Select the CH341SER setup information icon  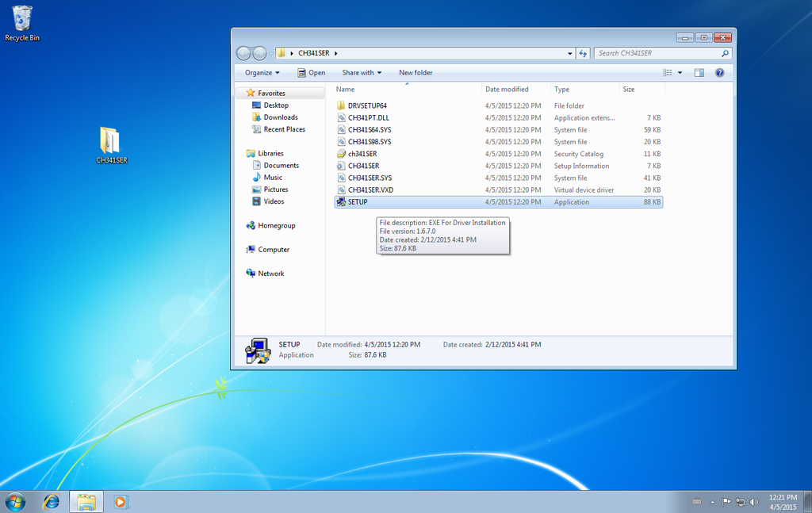coord(341,166)
